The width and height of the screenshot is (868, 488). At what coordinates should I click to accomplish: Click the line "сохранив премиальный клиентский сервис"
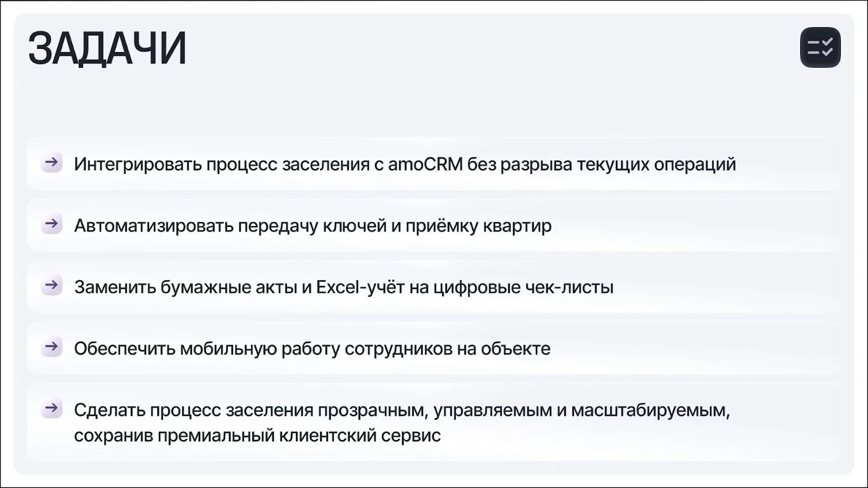click(257, 435)
